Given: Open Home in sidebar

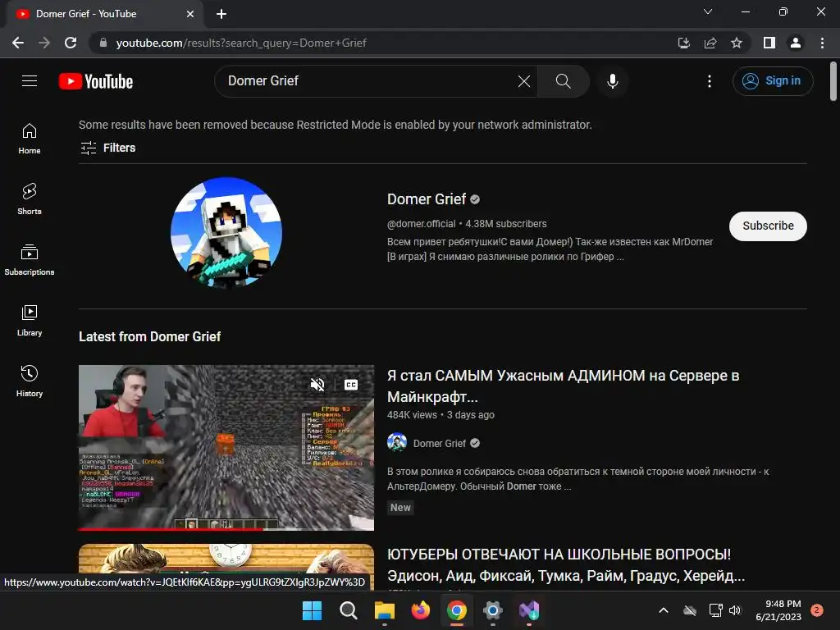Looking at the screenshot, I should coord(30,139).
